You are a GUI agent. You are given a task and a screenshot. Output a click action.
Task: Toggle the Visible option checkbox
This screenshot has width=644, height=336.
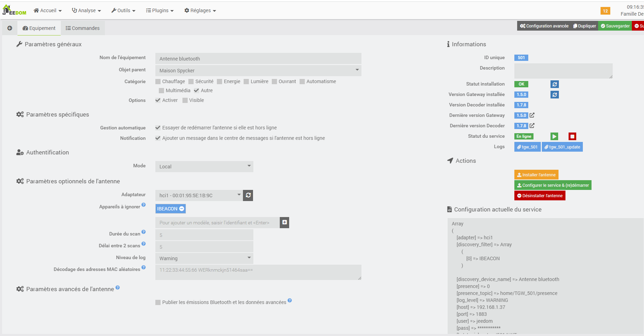click(x=185, y=101)
